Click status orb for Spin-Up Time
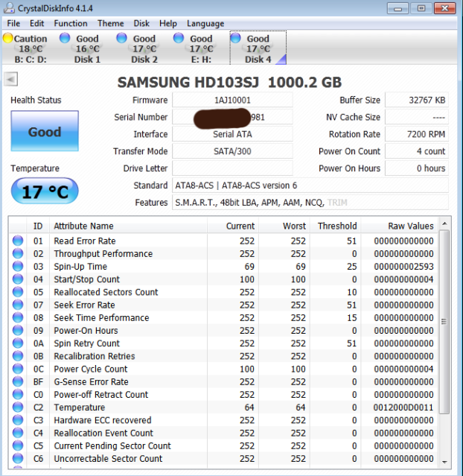Viewport: 463px width, 476px height. (18, 266)
